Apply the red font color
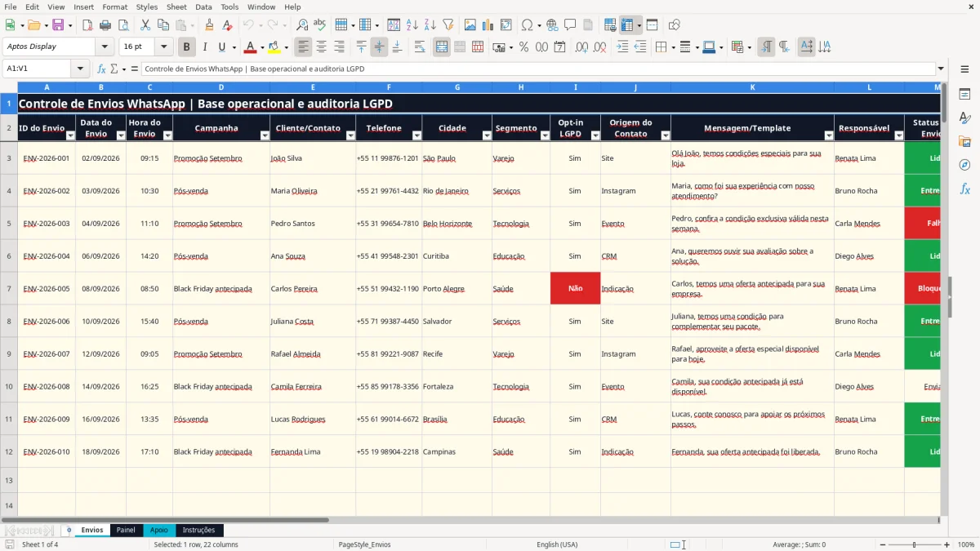This screenshot has height=551, width=980. point(250,47)
